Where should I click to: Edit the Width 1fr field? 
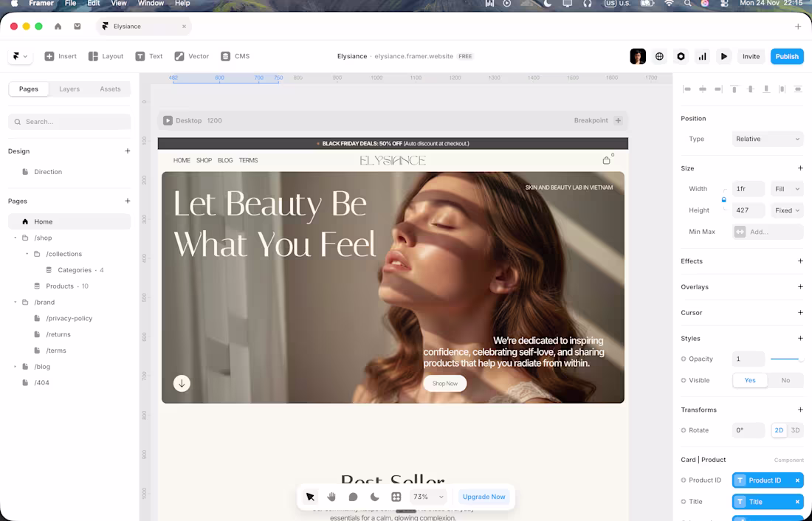749,189
